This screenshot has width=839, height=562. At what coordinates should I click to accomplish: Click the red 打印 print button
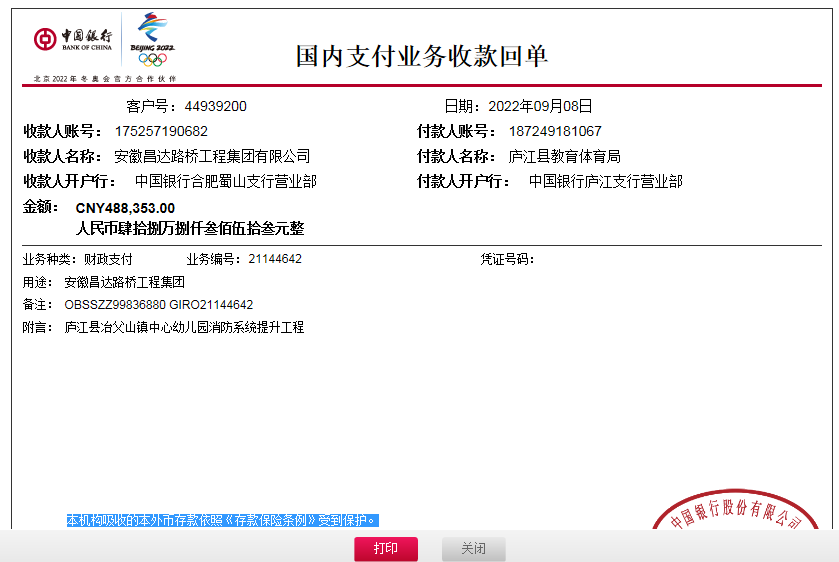click(385, 549)
